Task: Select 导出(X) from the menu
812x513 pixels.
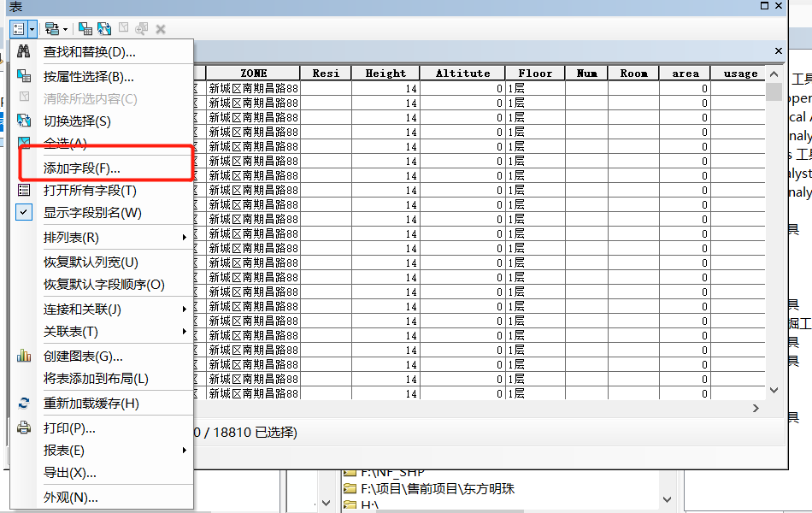Action: click(x=68, y=471)
